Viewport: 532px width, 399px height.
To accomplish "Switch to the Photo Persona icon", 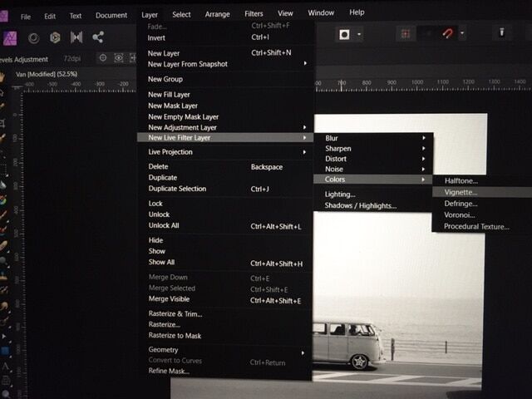I will click(x=12, y=37).
